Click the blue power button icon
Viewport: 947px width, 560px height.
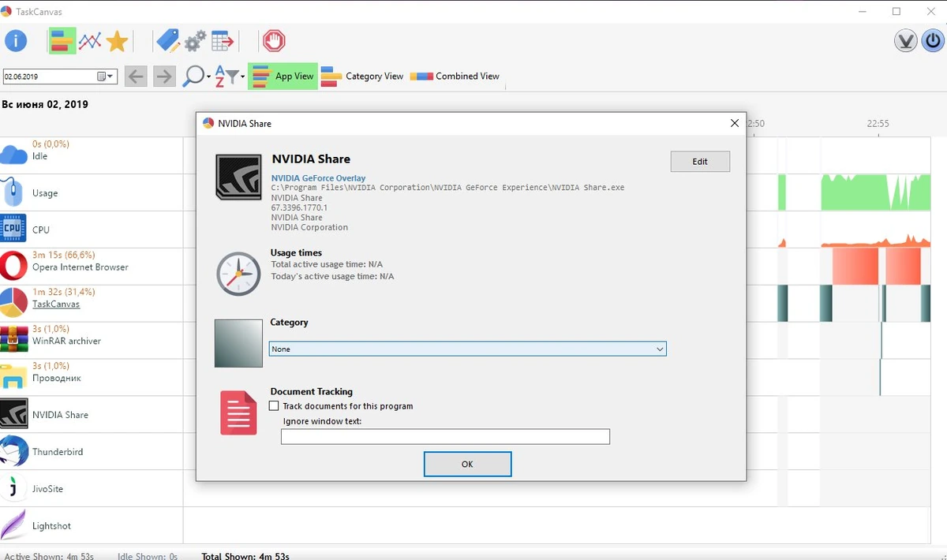click(933, 41)
